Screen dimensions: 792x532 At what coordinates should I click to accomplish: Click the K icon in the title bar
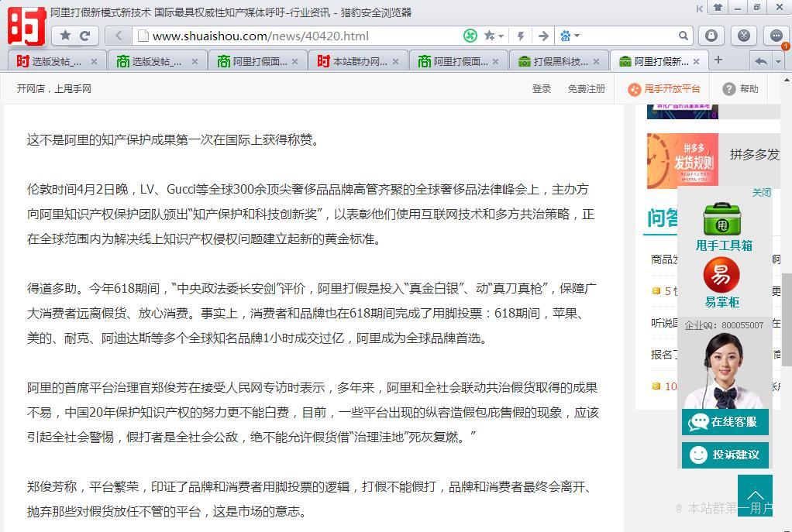(x=699, y=9)
